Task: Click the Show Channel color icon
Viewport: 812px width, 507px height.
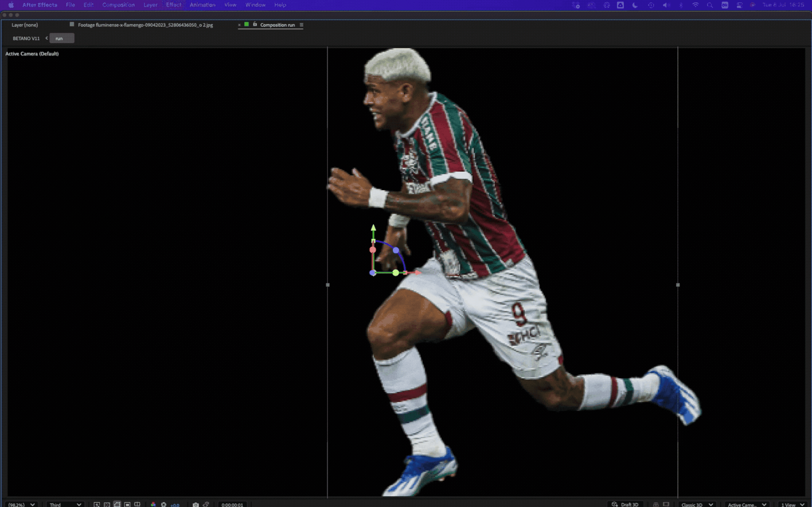Action: pos(153,504)
